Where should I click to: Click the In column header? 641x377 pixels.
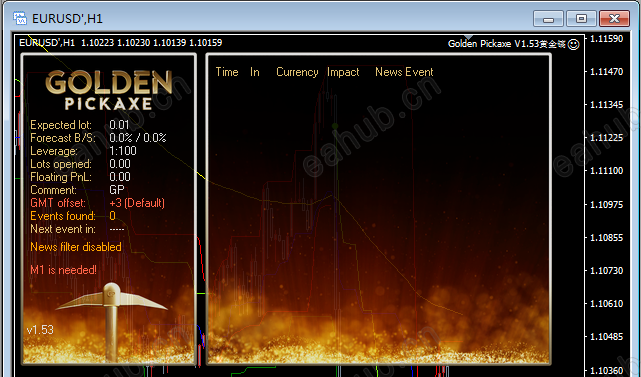tap(255, 72)
